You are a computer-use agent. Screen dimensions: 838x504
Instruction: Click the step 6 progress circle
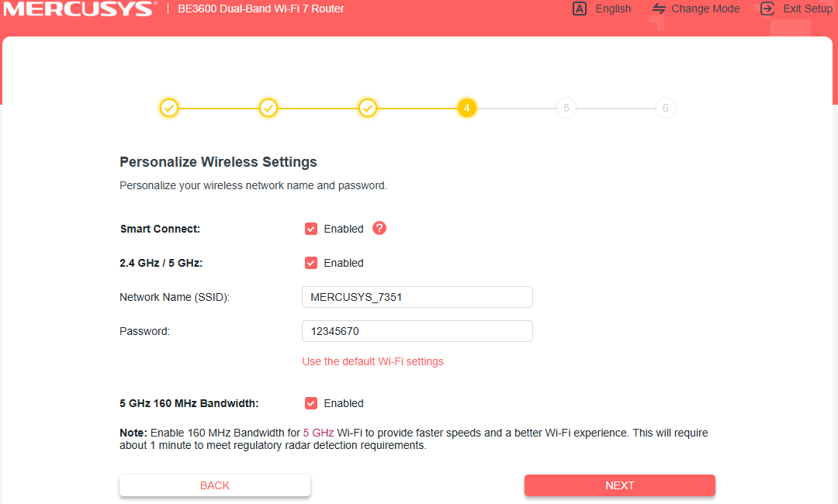tap(665, 108)
